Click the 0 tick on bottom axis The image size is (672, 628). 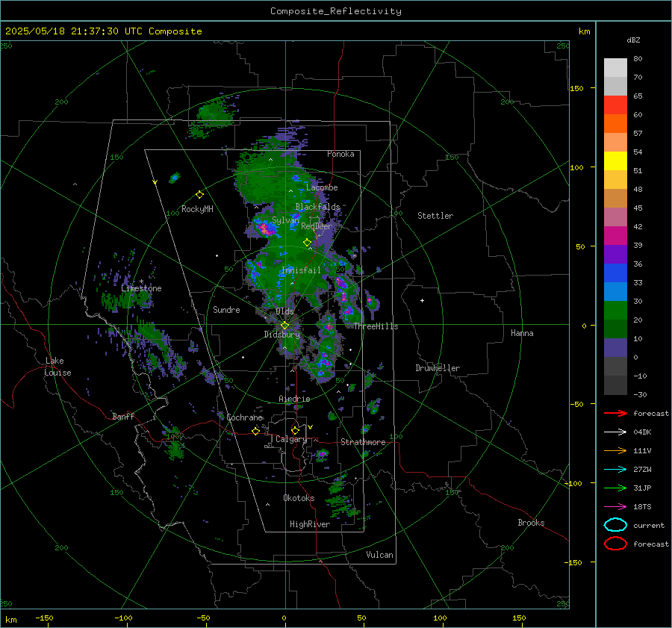(x=284, y=618)
